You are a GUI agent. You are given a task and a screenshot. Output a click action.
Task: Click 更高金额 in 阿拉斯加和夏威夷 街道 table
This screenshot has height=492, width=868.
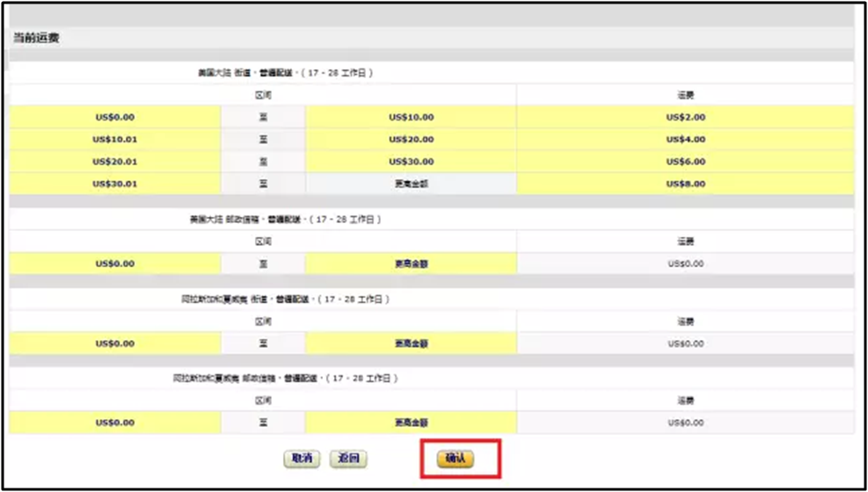tap(411, 344)
